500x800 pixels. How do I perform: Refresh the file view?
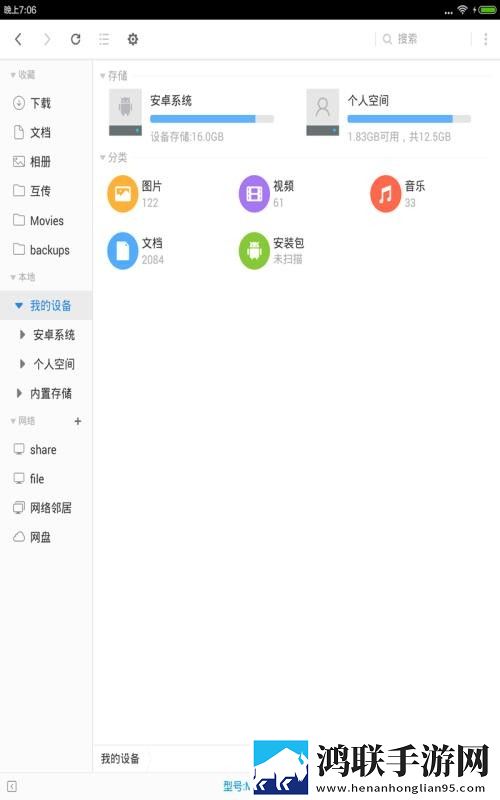click(76, 39)
